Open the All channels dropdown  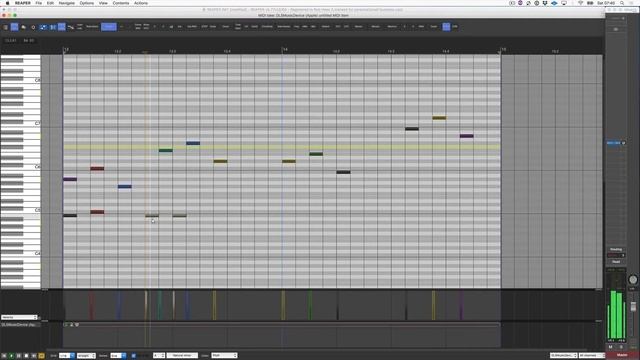coord(591,356)
